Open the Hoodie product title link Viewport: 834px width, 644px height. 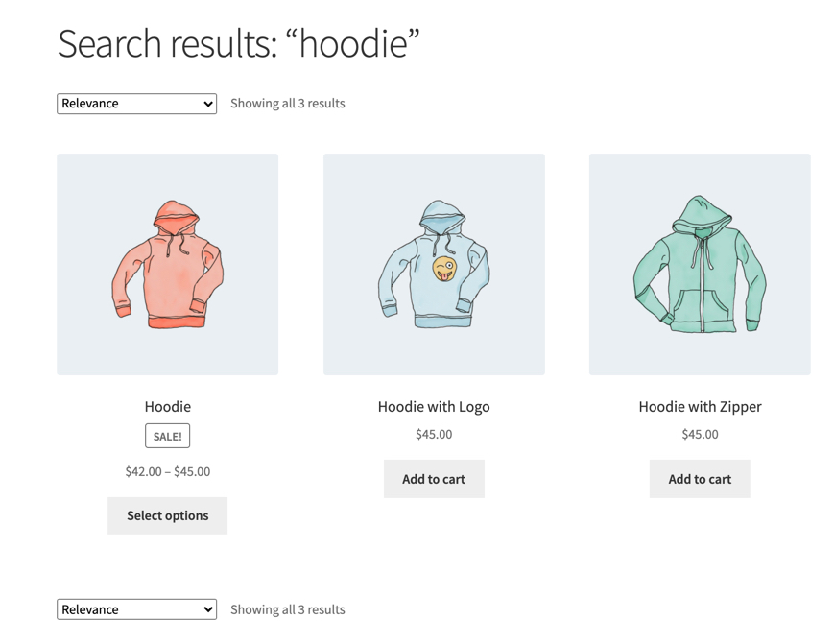click(168, 407)
